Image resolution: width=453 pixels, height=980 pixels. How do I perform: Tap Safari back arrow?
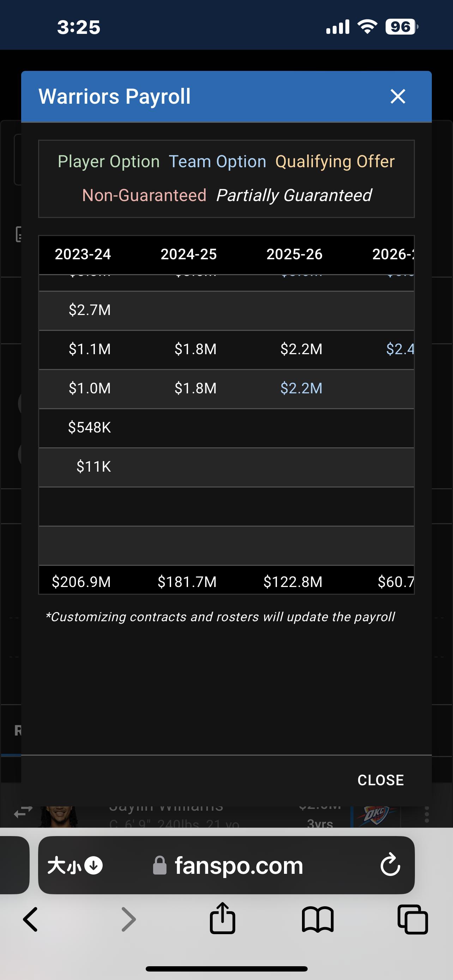pos(31,919)
